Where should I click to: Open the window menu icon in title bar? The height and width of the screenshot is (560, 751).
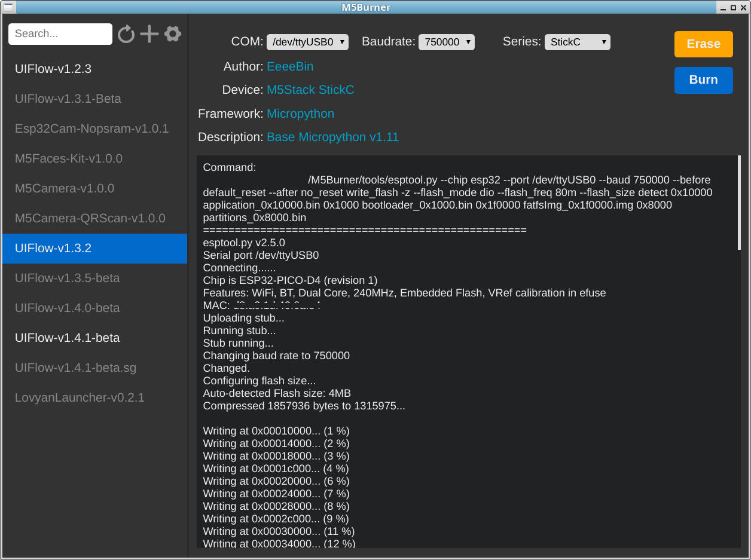(8, 7)
